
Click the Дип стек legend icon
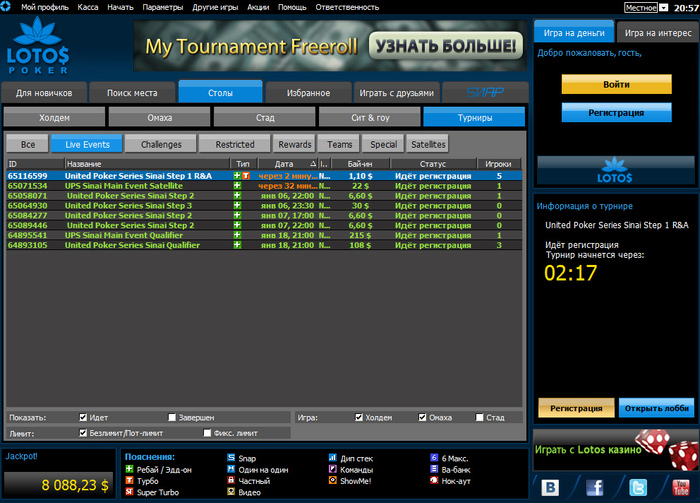(x=333, y=458)
